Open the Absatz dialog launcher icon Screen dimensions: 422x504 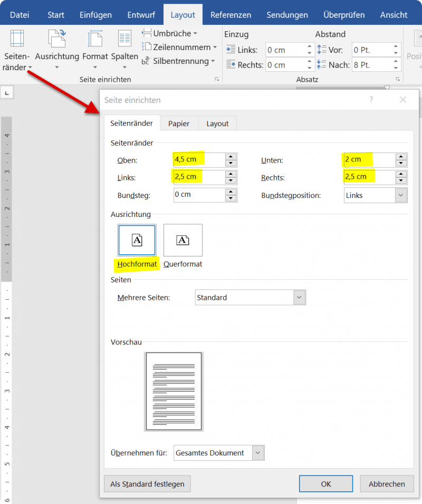[398, 79]
